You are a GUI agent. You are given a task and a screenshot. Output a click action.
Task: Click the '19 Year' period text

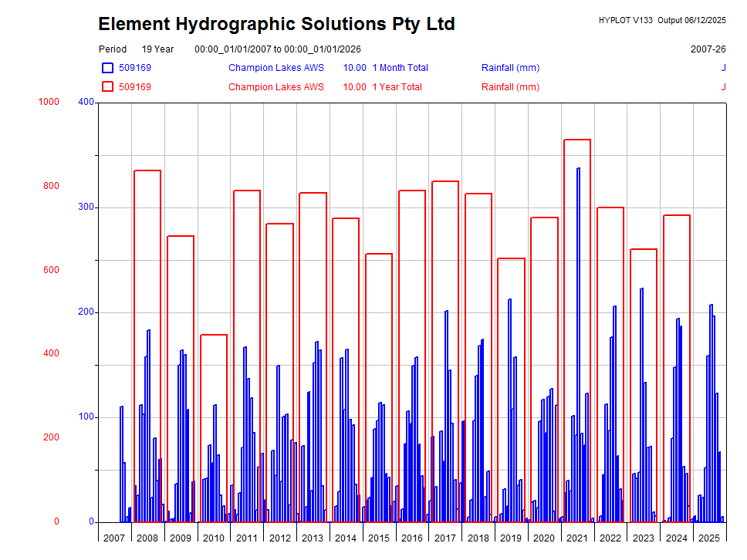tap(157, 49)
